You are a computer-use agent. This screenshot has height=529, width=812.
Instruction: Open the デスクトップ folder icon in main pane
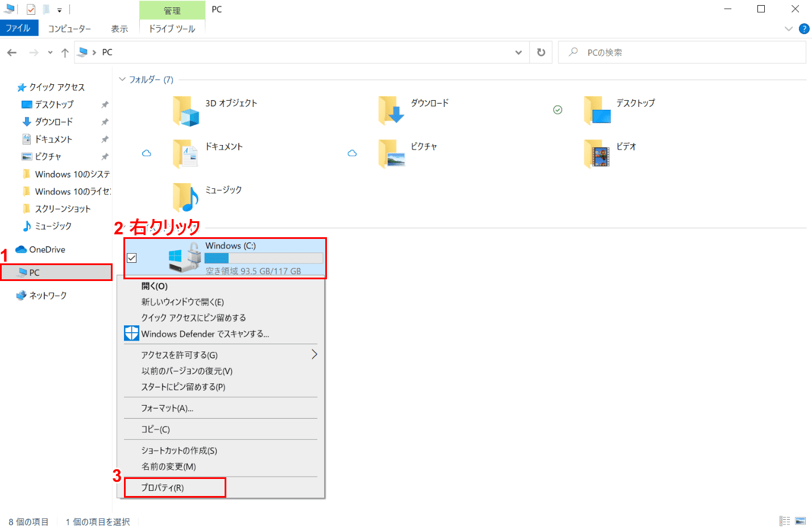pyautogui.click(x=597, y=110)
